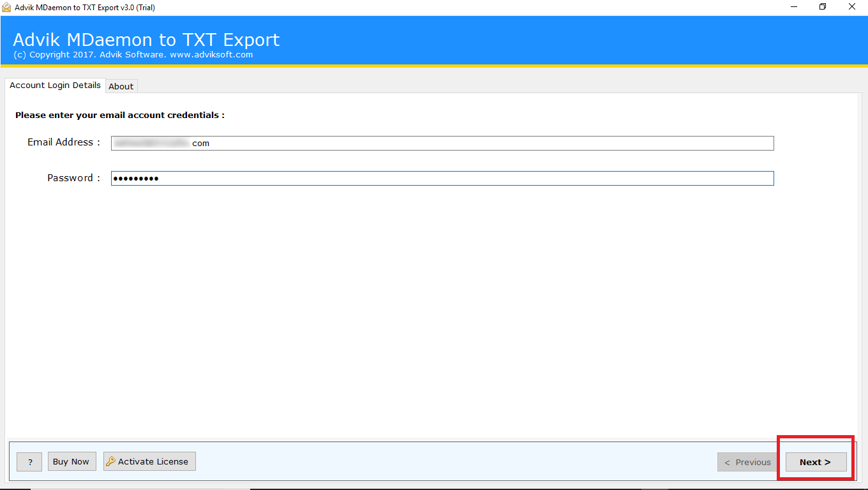The height and width of the screenshot is (490, 868).
Task: Restore down the Advik window
Action: coord(823,7)
